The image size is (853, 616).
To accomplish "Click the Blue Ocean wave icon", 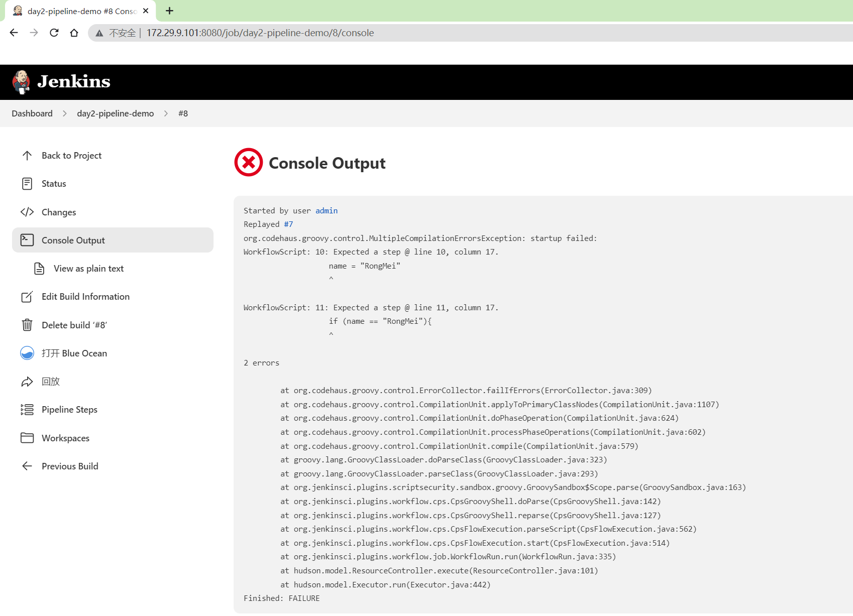I will [27, 353].
